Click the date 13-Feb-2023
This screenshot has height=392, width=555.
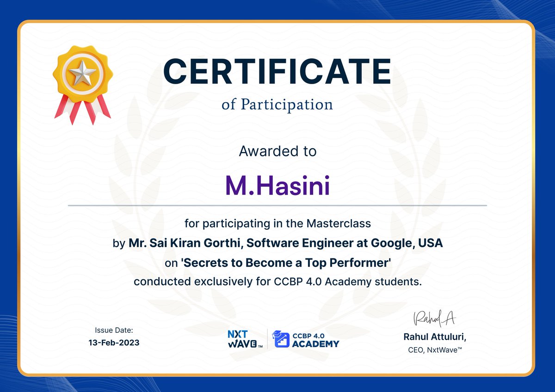(x=114, y=343)
